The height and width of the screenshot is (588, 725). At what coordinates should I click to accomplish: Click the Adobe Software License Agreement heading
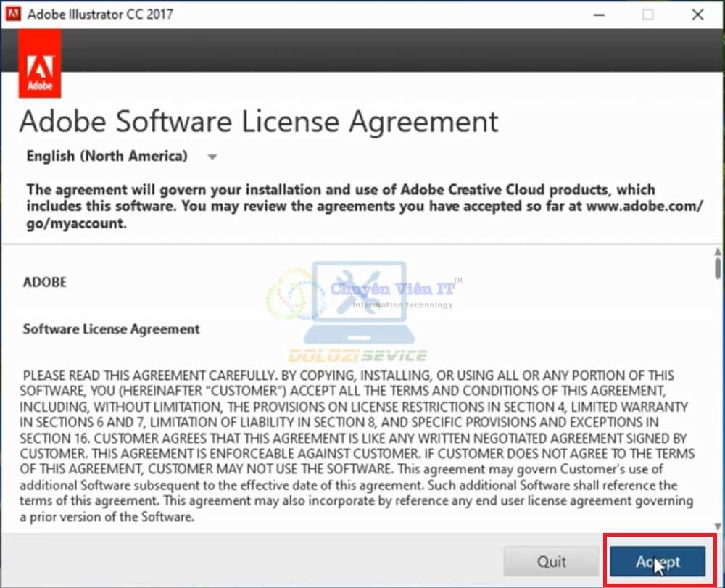(259, 121)
